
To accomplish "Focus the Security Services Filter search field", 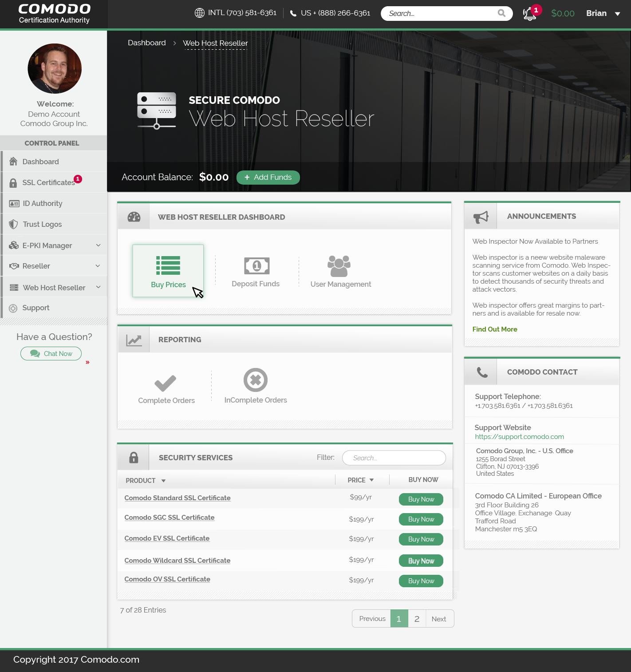I will pyautogui.click(x=394, y=458).
